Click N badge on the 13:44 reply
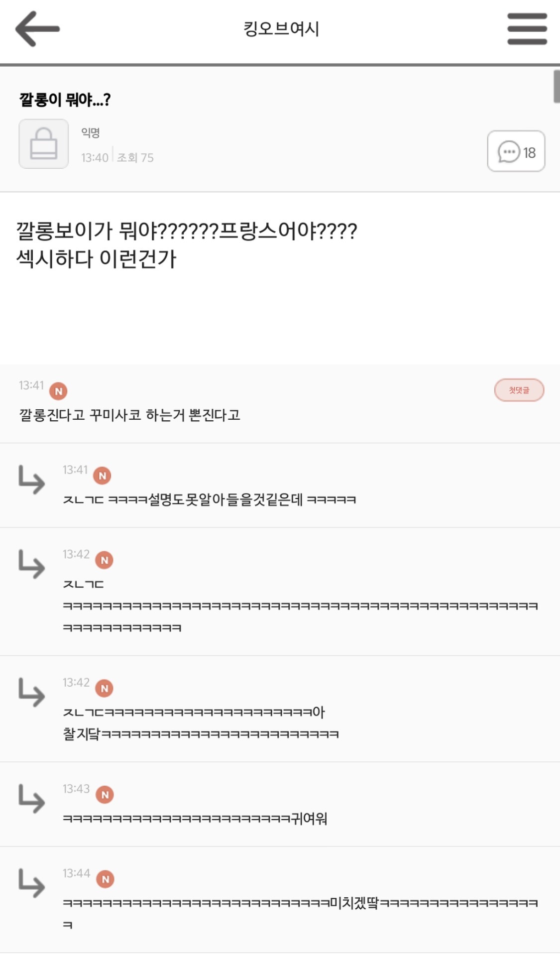560x960 pixels. (x=105, y=879)
